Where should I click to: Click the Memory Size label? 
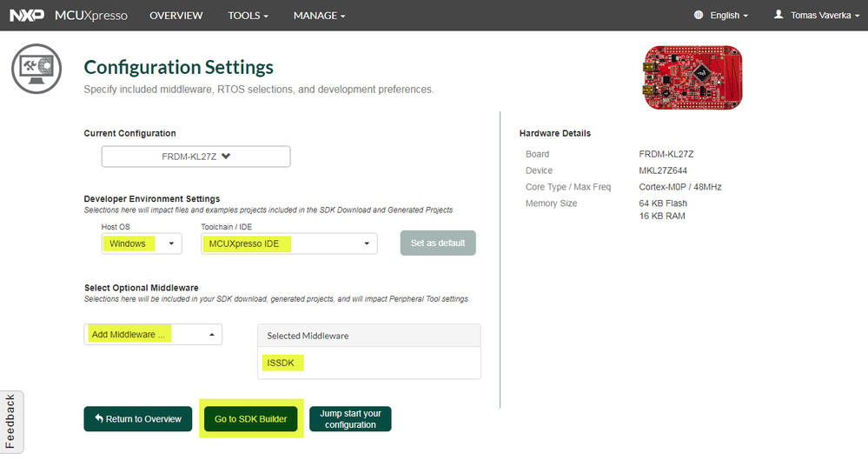(x=552, y=203)
